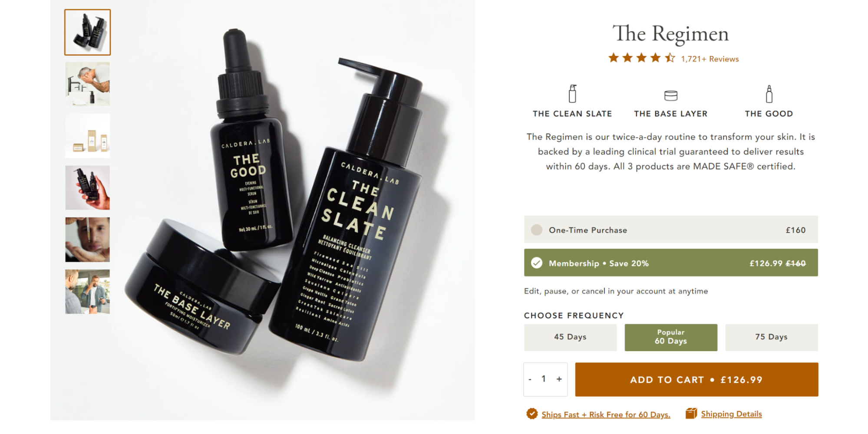868x434 pixels.
Task: Choose the Popular 60 Days frequency
Action: pyautogui.click(x=671, y=337)
